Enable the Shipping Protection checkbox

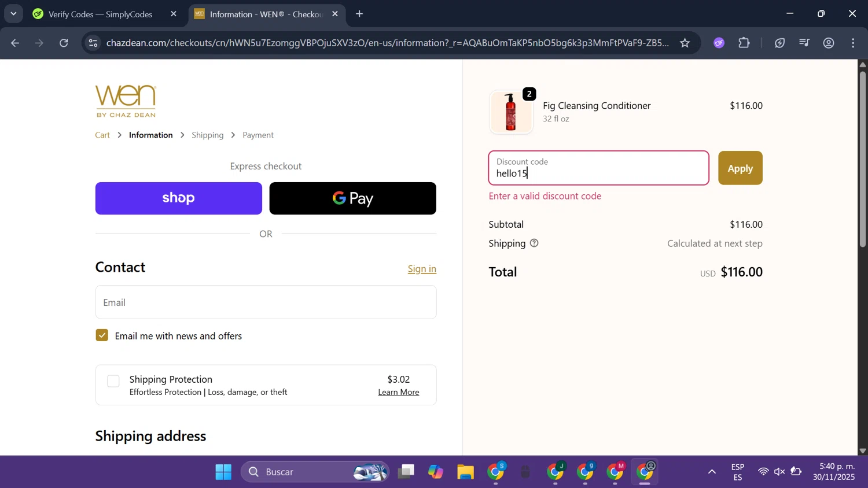tap(113, 381)
